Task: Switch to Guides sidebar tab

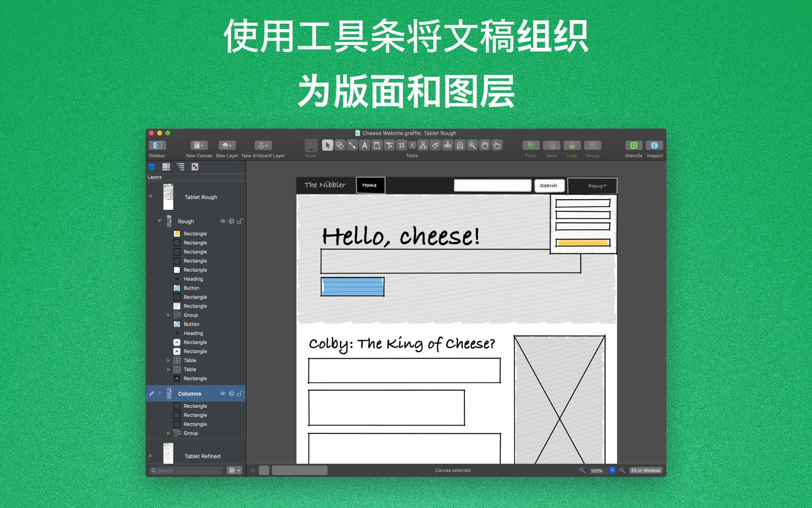Action: [166, 167]
